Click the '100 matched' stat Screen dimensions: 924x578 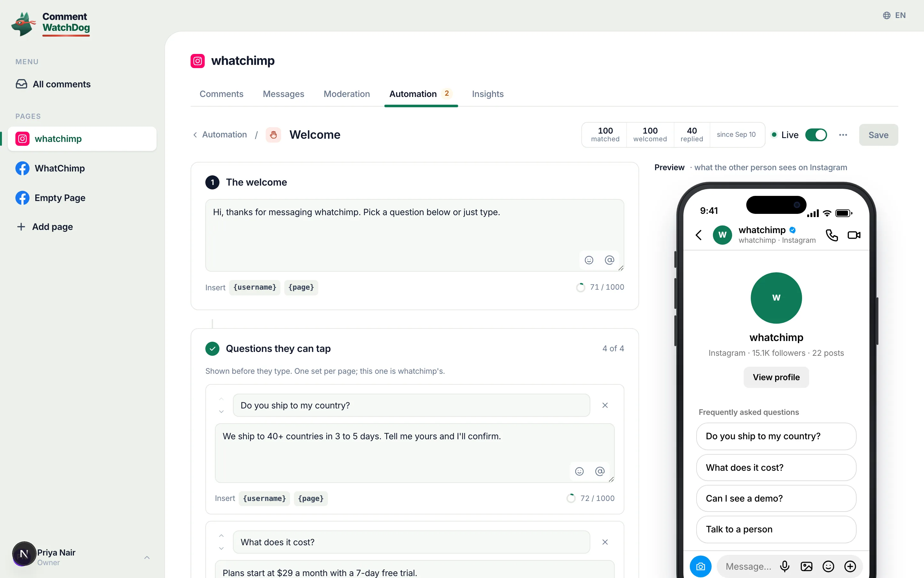tap(605, 135)
